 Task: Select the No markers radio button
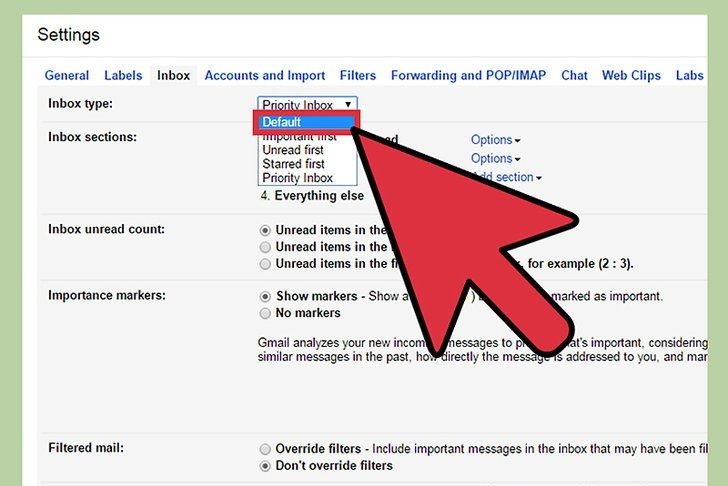tap(265, 313)
